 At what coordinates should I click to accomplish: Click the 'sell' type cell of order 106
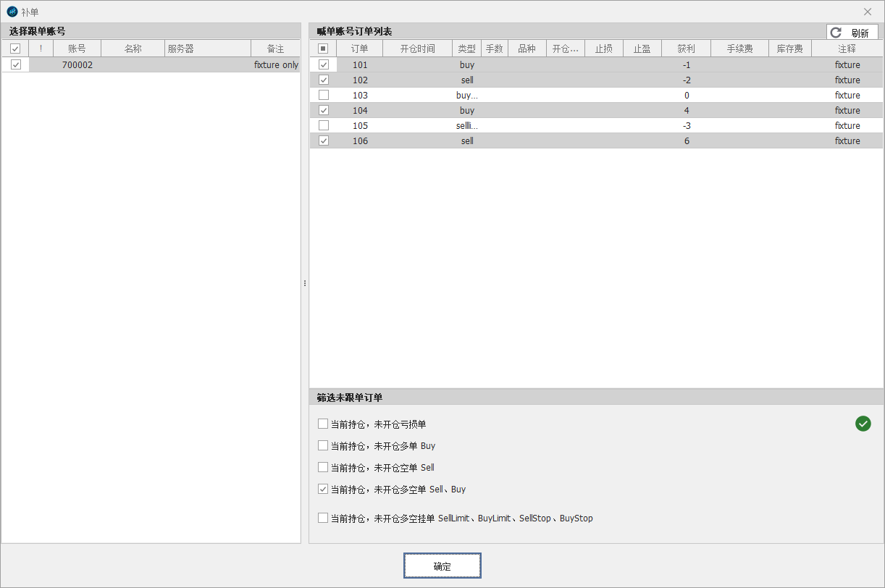(467, 140)
